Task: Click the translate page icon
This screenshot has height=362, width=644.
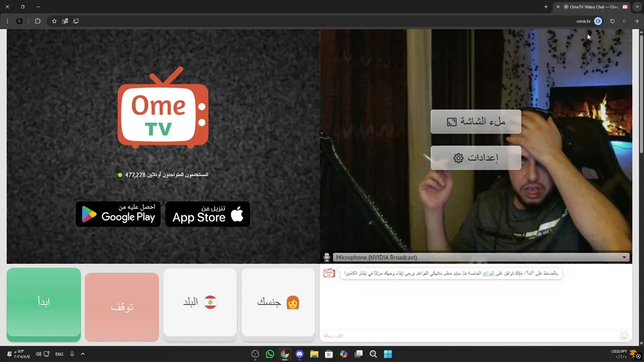Action: pyautogui.click(x=65, y=21)
